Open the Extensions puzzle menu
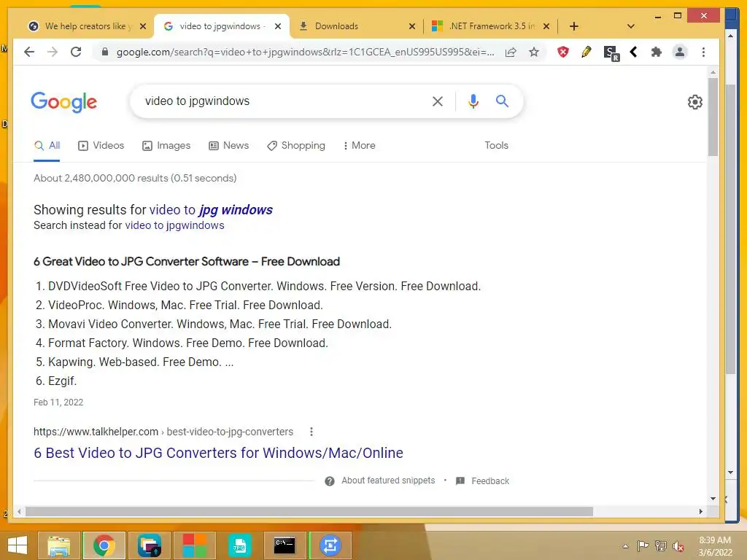 pyautogui.click(x=657, y=52)
